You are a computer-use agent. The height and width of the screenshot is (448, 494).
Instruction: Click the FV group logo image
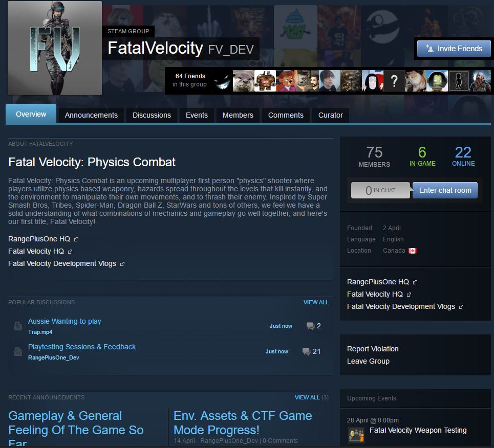click(55, 48)
